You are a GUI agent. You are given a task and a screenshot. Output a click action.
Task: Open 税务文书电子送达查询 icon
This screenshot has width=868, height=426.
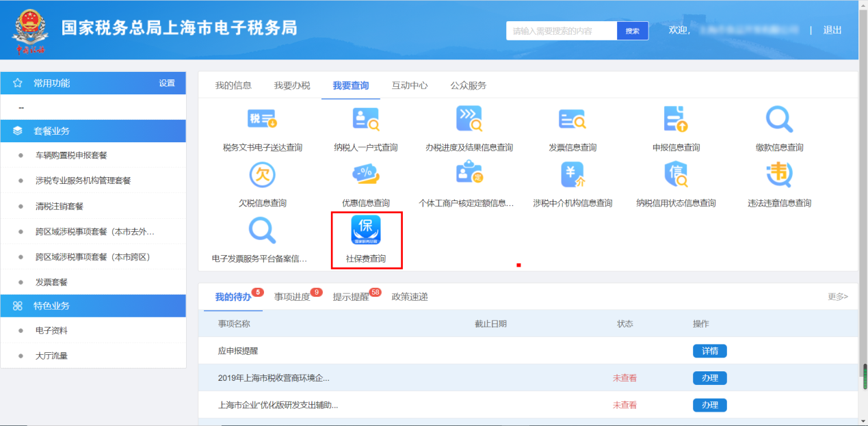click(x=262, y=120)
